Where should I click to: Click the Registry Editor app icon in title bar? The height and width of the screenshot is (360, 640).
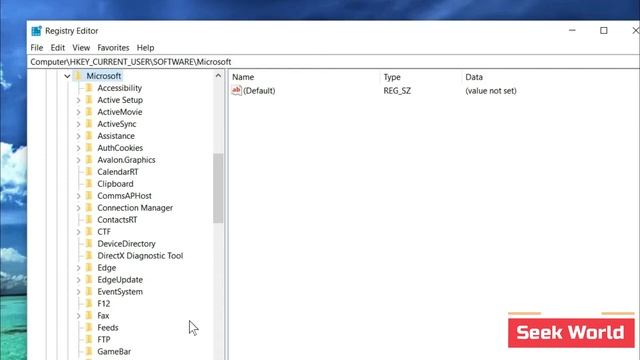click(x=36, y=31)
